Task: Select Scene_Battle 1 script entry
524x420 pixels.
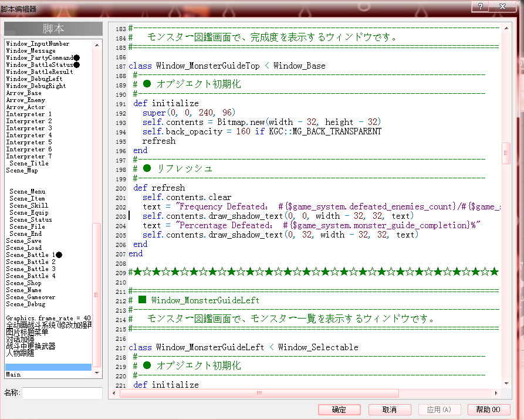Action: pos(34,255)
